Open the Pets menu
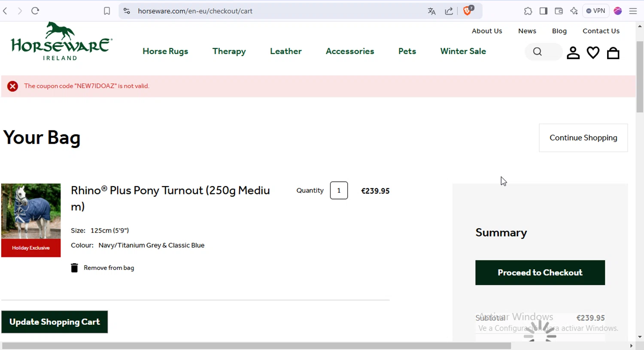644x350 pixels. [407, 51]
